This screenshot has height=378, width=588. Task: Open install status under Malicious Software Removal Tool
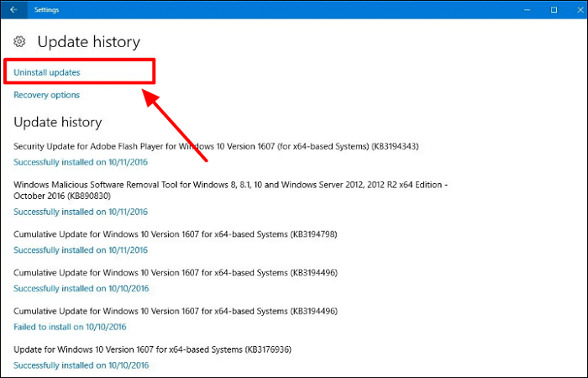tap(81, 212)
